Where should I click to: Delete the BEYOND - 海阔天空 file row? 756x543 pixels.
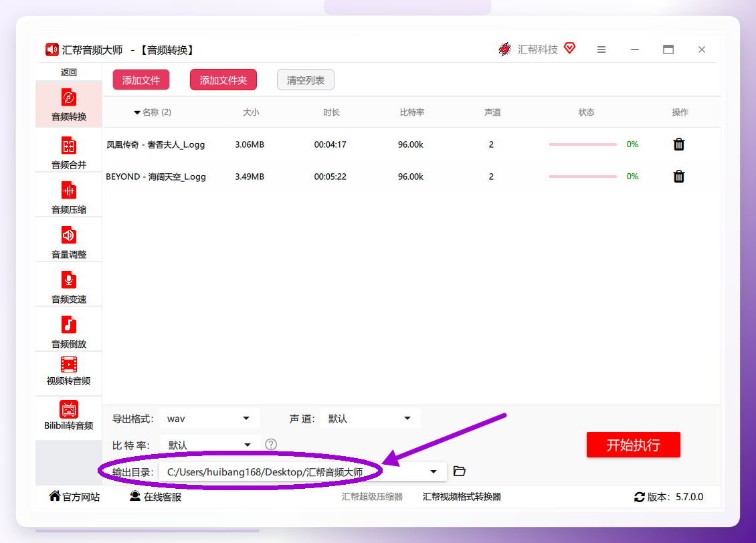coord(679,177)
